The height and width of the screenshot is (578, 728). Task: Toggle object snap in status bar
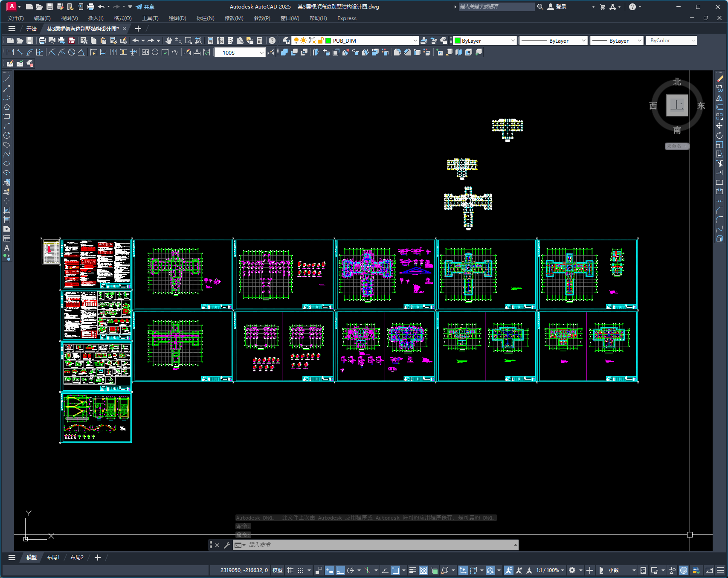[395, 570]
